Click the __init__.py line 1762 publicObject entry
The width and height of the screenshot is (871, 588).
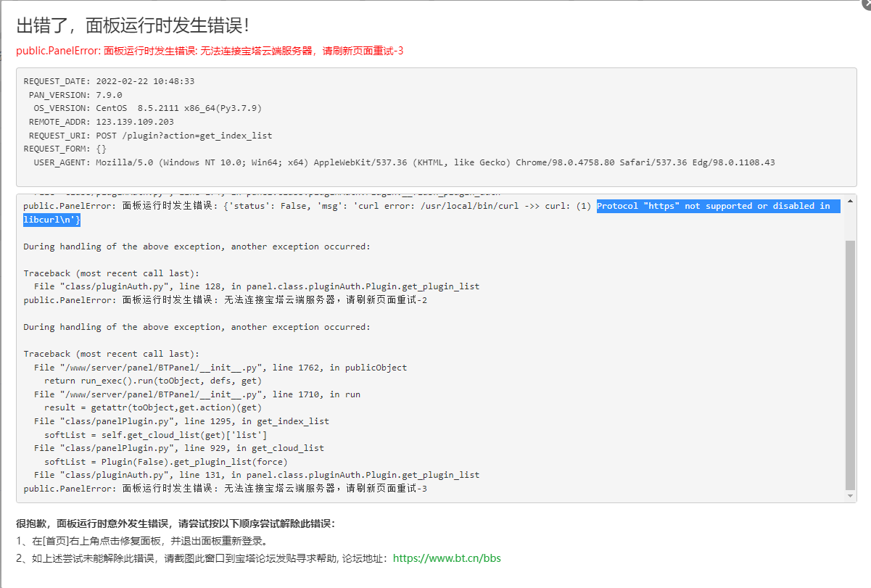click(x=220, y=368)
